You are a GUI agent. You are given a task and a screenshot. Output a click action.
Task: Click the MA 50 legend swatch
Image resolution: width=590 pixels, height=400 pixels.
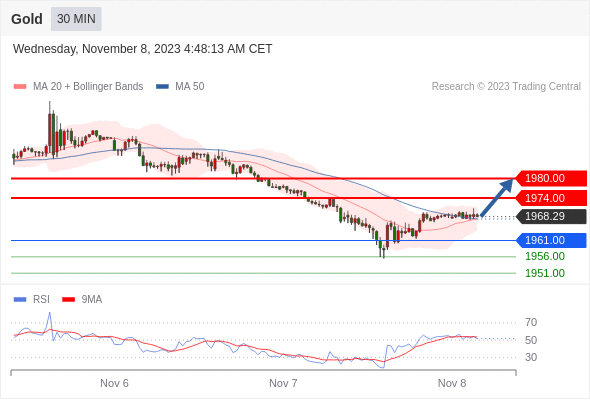[162, 87]
